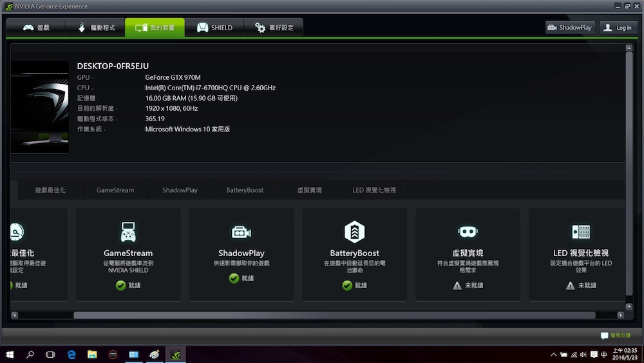Screen dimensions: 644x363
Task: Click the driver version 365.19
Action: (x=155, y=119)
